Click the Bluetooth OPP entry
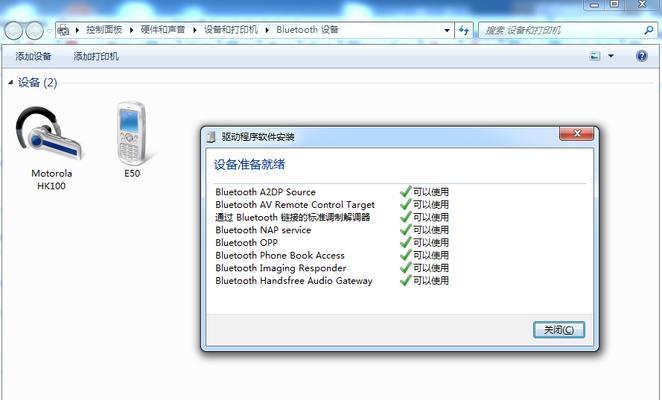Viewport: 662px width, 400px height. coord(247,242)
